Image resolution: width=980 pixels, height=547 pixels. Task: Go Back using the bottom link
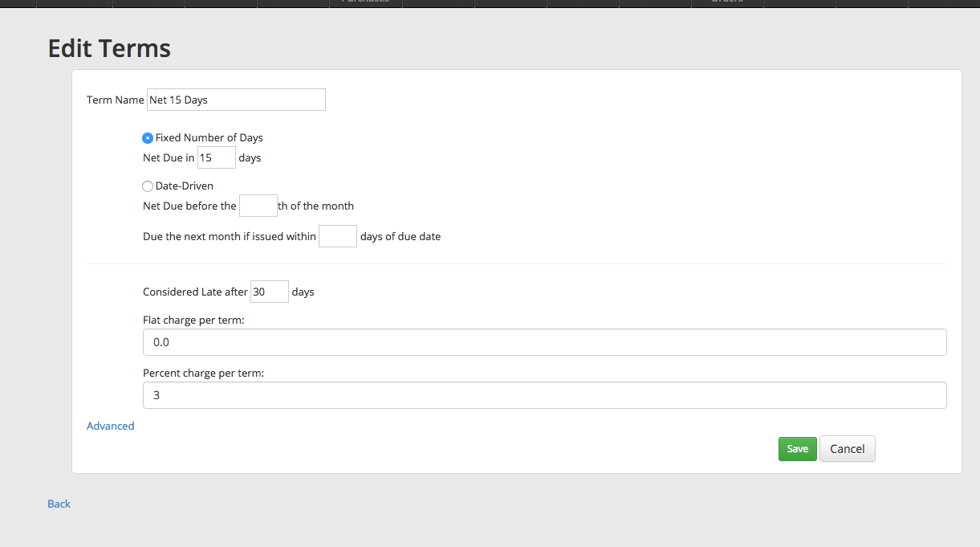pyautogui.click(x=59, y=504)
